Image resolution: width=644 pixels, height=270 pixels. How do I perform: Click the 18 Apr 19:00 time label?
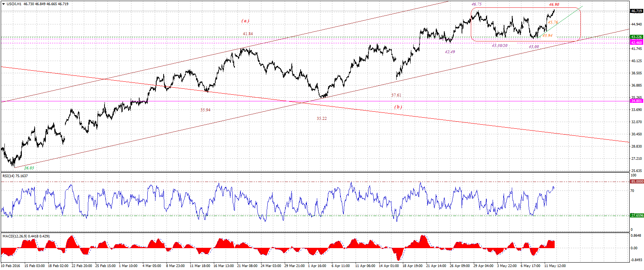pyautogui.click(x=412, y=266)
